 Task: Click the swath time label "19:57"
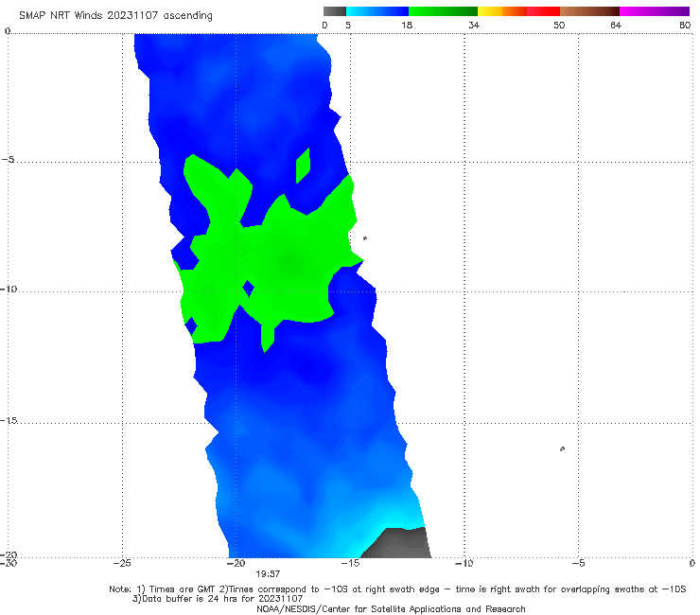pyautogui.click(x=268, y=574)
